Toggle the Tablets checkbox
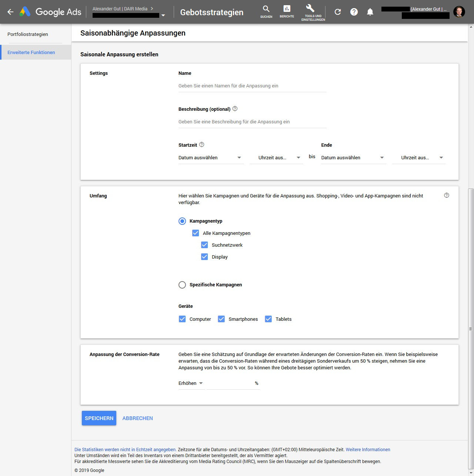Viewport: 474px width, 476px height. tap(268, 319)
